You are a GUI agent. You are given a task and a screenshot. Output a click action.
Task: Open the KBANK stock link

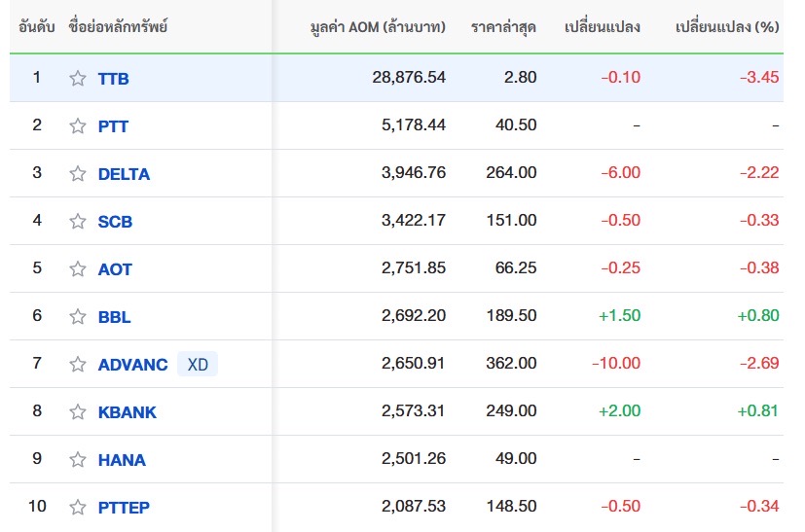point(128,412)
